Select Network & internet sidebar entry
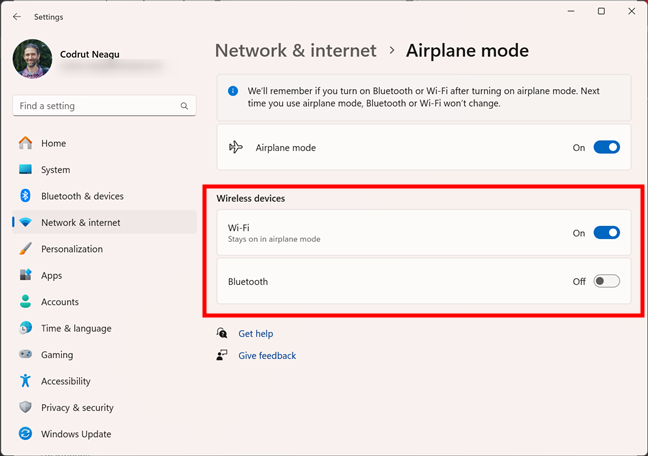 [104, 222]
